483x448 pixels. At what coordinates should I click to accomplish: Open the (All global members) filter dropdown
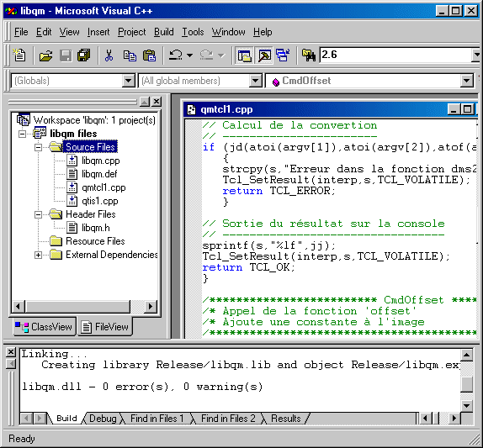255,81
